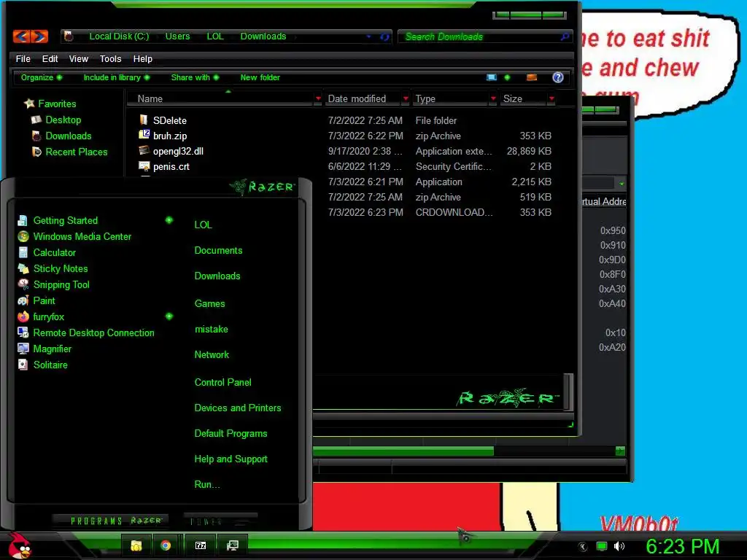Open the view options dropdown arrow

[x=507, y=77]
